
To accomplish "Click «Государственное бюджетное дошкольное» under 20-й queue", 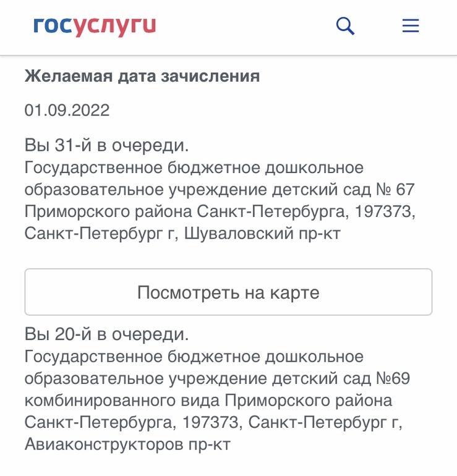I will point(194,357).
